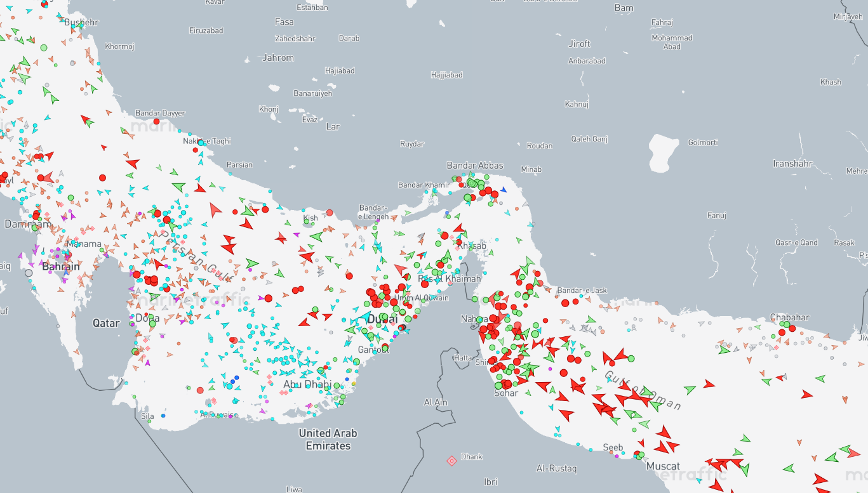Select the Jiroft city label
868x493 pixels.
[579, 44]
